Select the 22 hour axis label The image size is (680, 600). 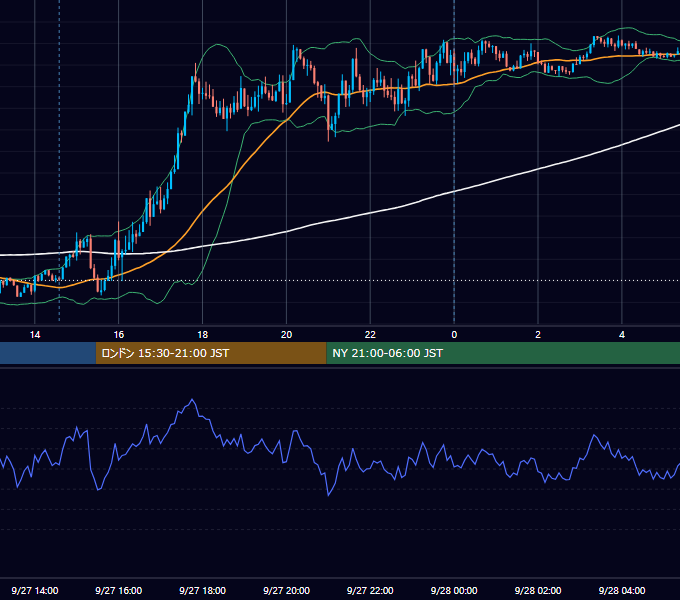(x=370, y=334)
